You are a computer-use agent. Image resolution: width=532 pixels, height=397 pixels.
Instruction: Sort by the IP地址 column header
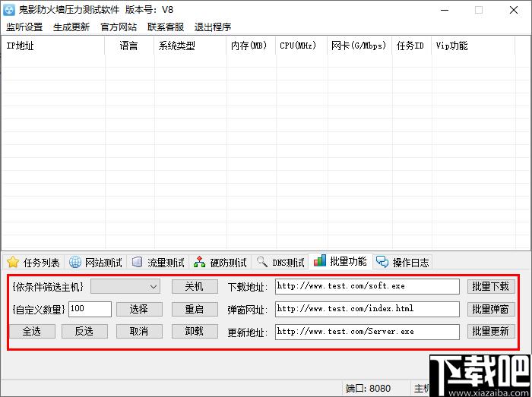tap(53, 46)
